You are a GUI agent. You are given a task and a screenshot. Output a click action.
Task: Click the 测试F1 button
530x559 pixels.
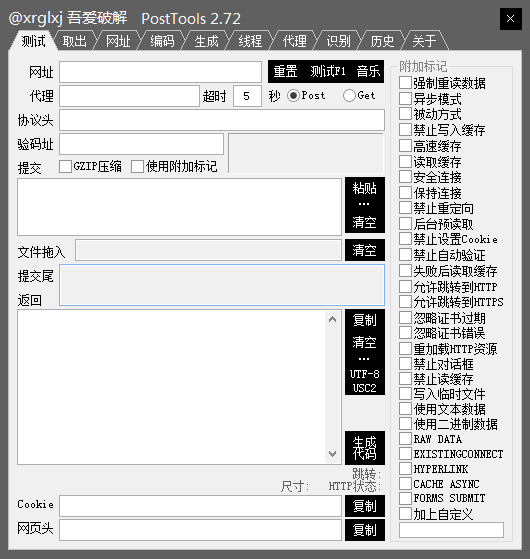point(328,72)
